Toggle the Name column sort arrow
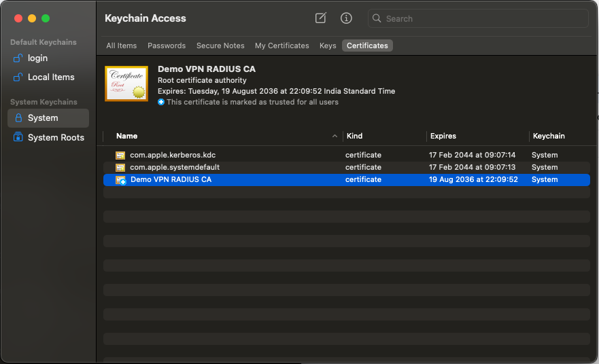599x364 pixels. click(335, 136)
